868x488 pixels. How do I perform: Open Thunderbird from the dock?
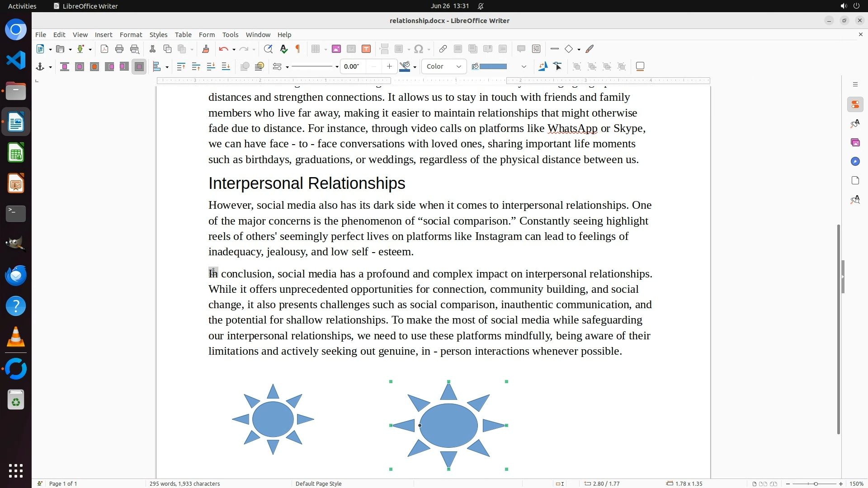[16, 276]
